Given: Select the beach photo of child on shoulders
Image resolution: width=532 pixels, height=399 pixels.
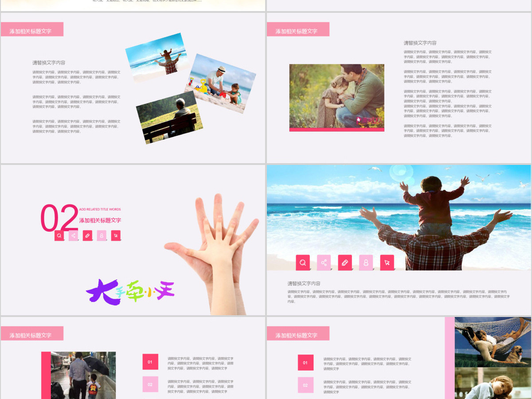Looking at the screenshot, I should pos(399,218).
